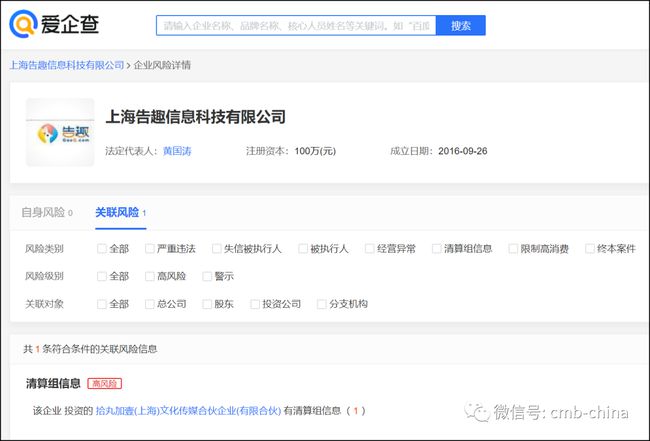Enable the 失信被执行人 filter checkbox

point(216,249)
